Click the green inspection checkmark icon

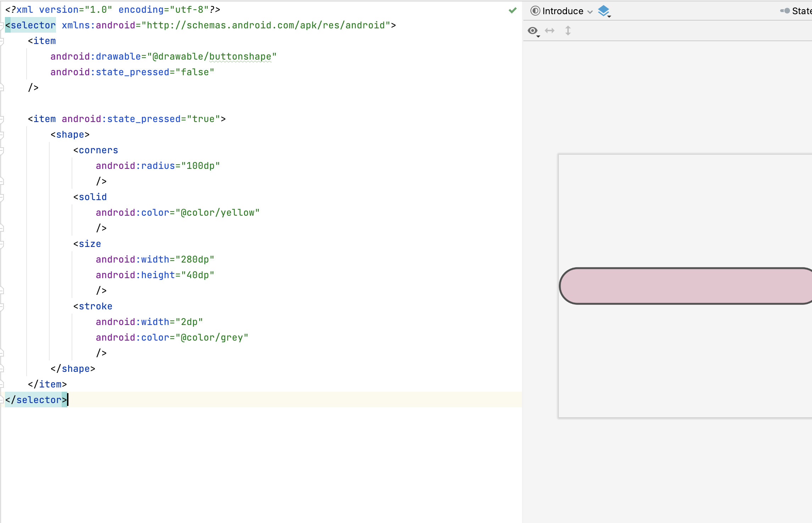click(x=512, y=10)
